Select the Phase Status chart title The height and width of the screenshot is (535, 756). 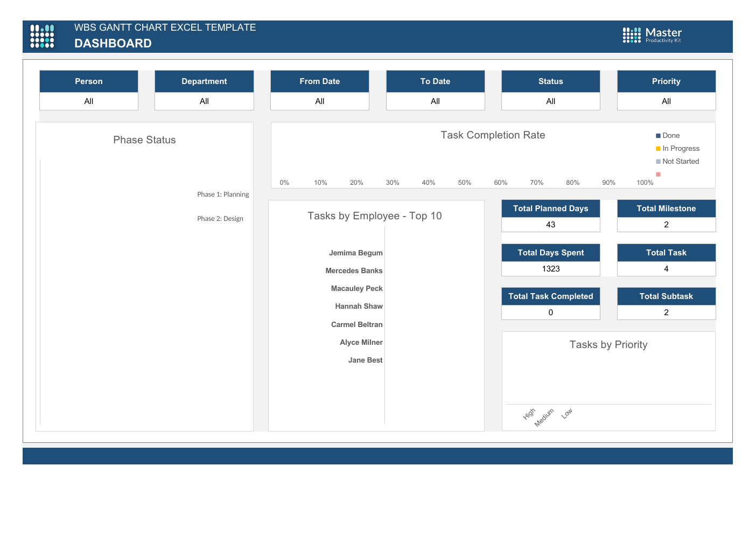[144, 140]
